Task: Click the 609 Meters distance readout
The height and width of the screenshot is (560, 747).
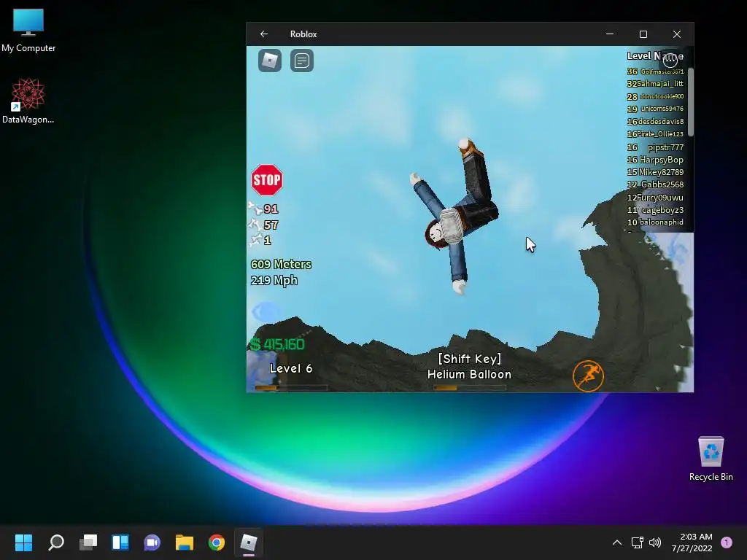Action: (x=281, y=264)
